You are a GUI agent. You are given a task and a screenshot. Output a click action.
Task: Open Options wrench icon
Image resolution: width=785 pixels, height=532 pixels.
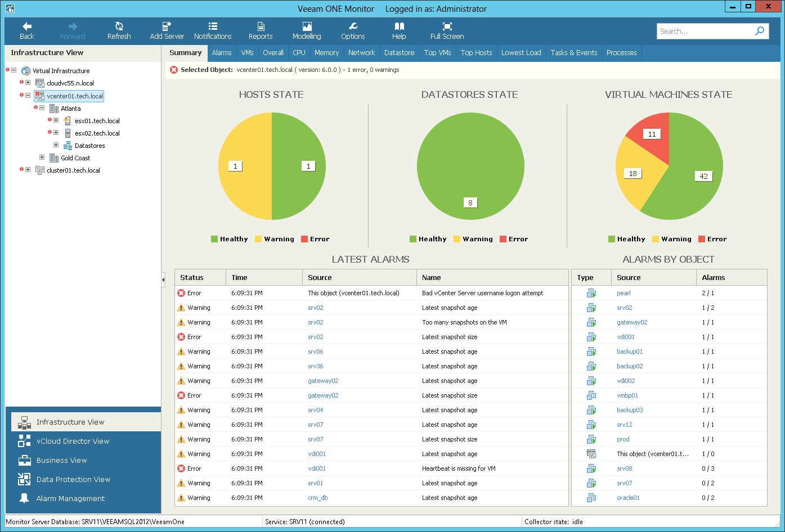[353, 31]
